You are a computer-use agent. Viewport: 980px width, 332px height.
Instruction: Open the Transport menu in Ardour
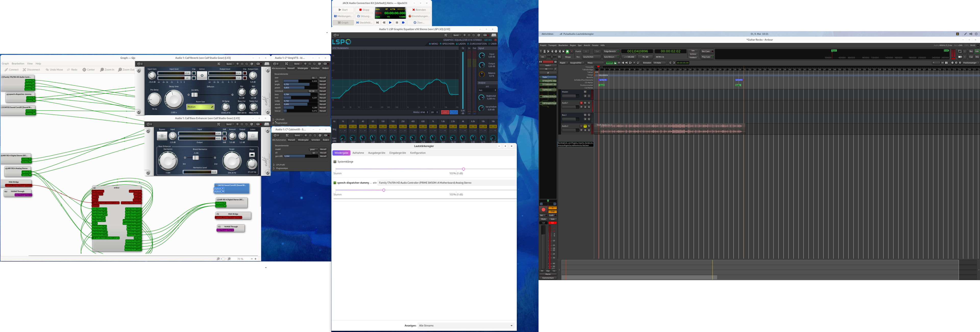[552, 45]
